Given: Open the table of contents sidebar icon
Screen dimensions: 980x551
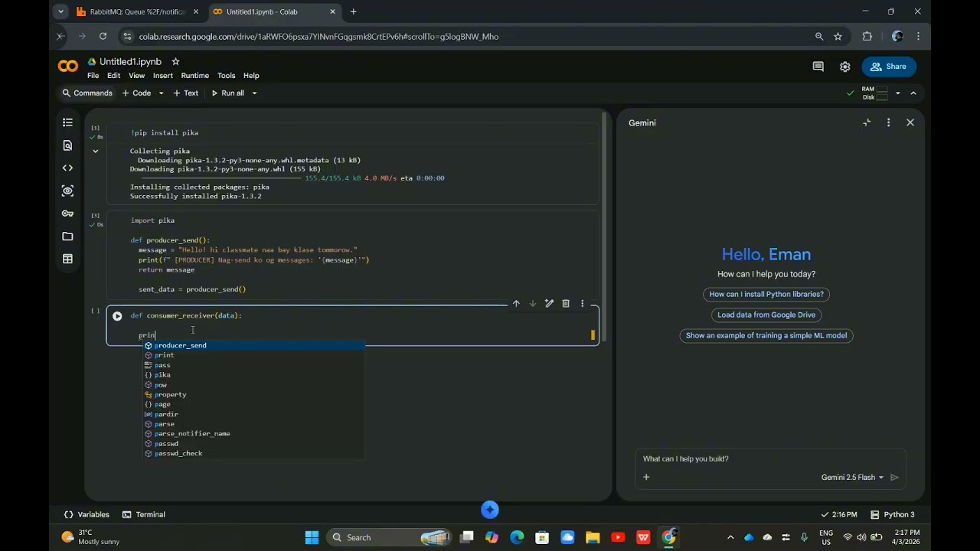Looking at the screenshot, I should (x=67, y=122).
